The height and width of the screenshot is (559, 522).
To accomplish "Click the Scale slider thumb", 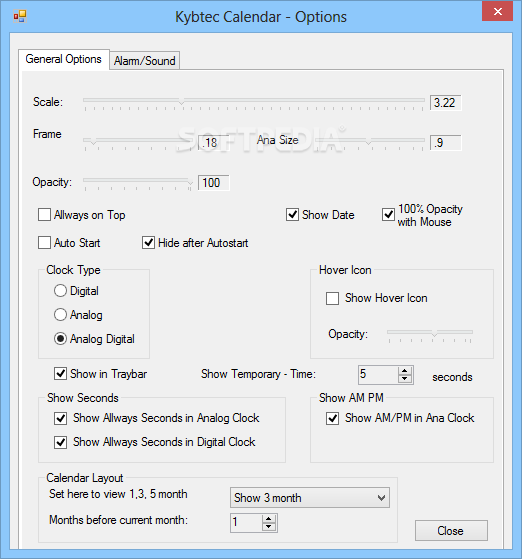I will coord(182,102).
